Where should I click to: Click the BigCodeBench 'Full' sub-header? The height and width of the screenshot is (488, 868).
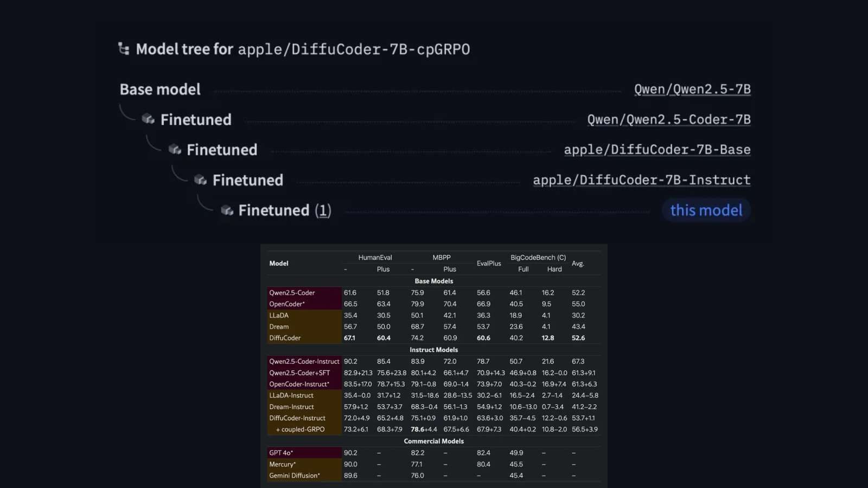coord(523,269)
